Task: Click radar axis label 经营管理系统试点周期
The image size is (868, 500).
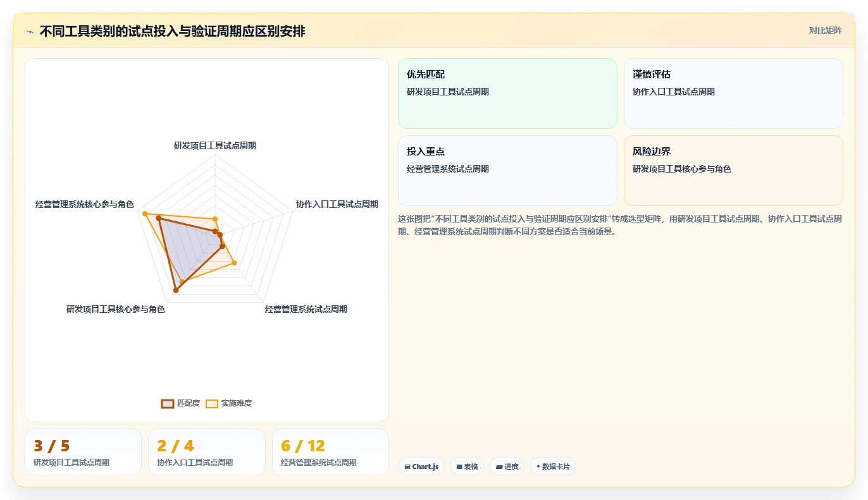Action: [306, 309]
